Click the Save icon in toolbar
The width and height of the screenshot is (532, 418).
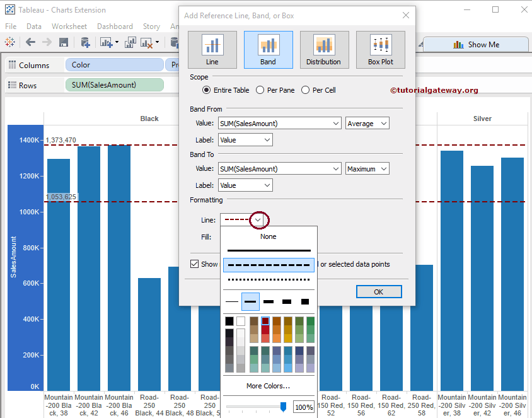(64, 43)
